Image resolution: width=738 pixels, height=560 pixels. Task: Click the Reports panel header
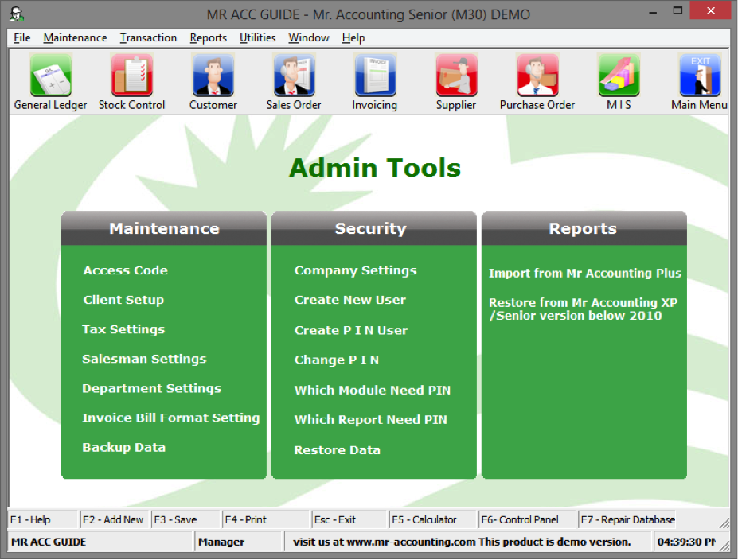tap(584, 228)
